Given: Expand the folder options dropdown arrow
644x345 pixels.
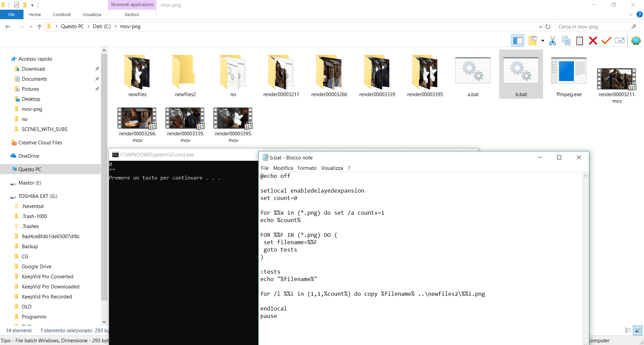Looking at the screenshot, I should point(543,41).
